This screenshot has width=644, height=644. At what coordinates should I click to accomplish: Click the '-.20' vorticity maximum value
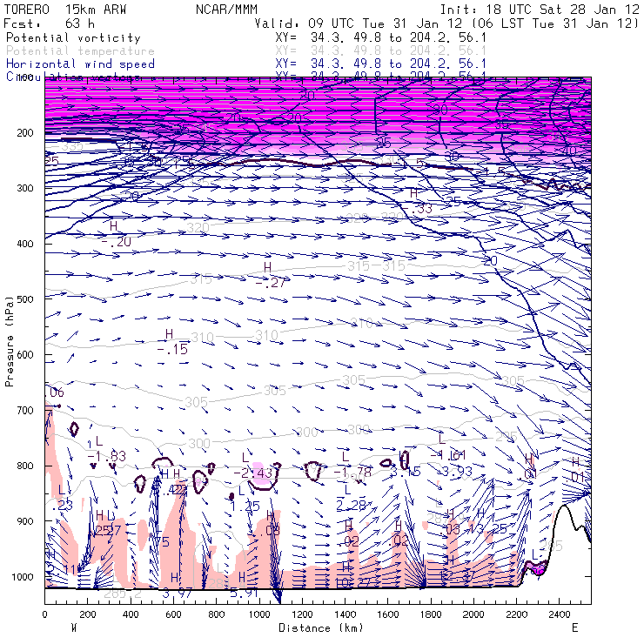[117, 242]
